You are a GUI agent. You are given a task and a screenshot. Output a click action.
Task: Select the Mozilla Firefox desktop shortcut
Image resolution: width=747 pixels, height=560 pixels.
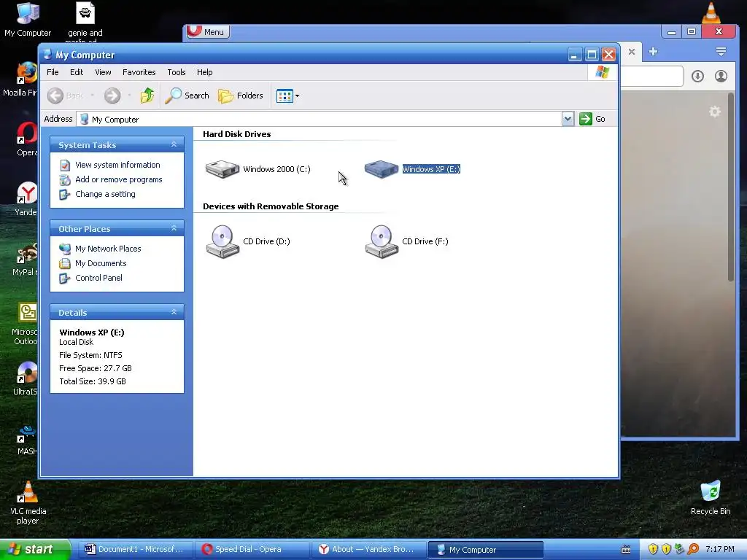[20, 79]
